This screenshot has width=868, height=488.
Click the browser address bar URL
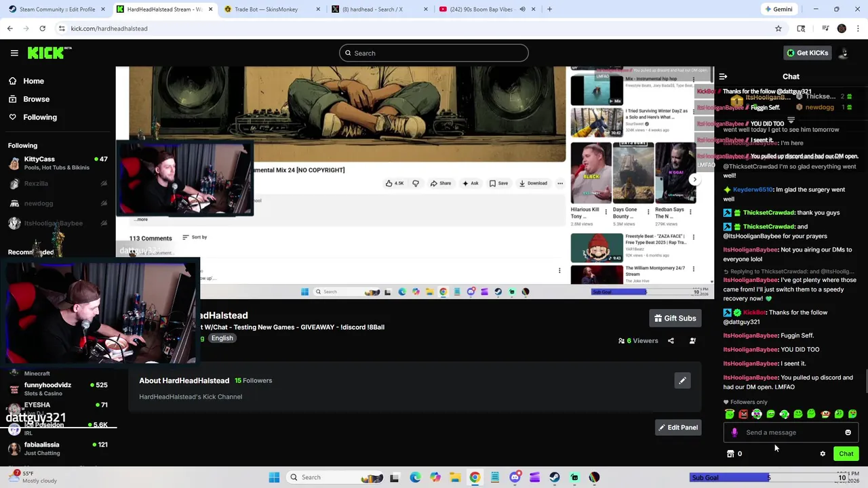point(109,28)
